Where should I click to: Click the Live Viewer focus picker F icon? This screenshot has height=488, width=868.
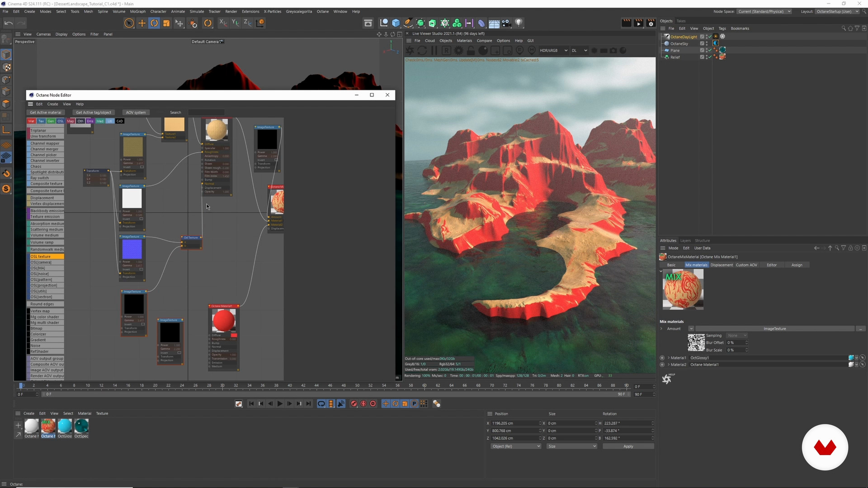click(x=519, y=51)
